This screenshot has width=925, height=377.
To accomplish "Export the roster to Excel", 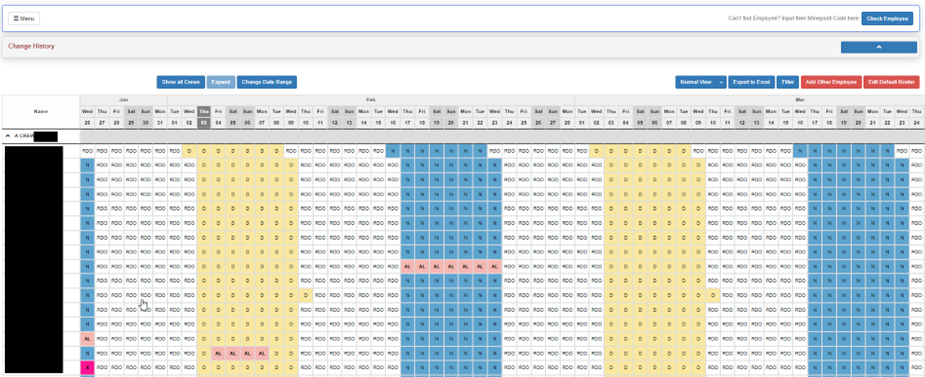I will (751, 82).
